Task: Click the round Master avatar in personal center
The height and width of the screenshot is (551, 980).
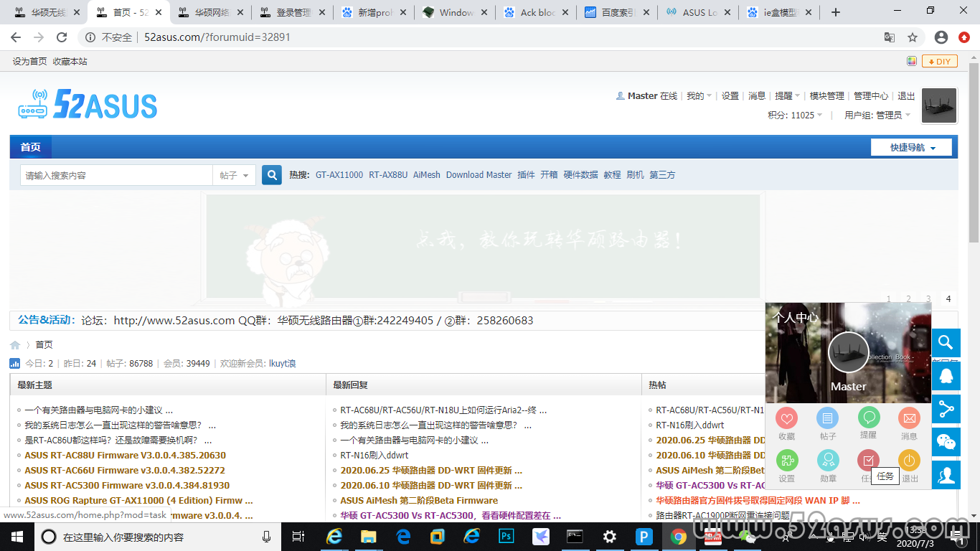Action: [x=849, y=352]
